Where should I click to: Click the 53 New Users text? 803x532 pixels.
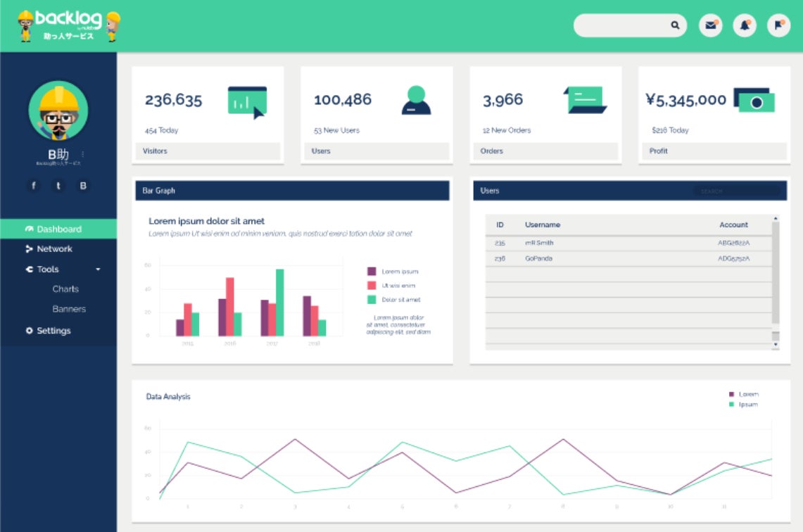point(336,131)
